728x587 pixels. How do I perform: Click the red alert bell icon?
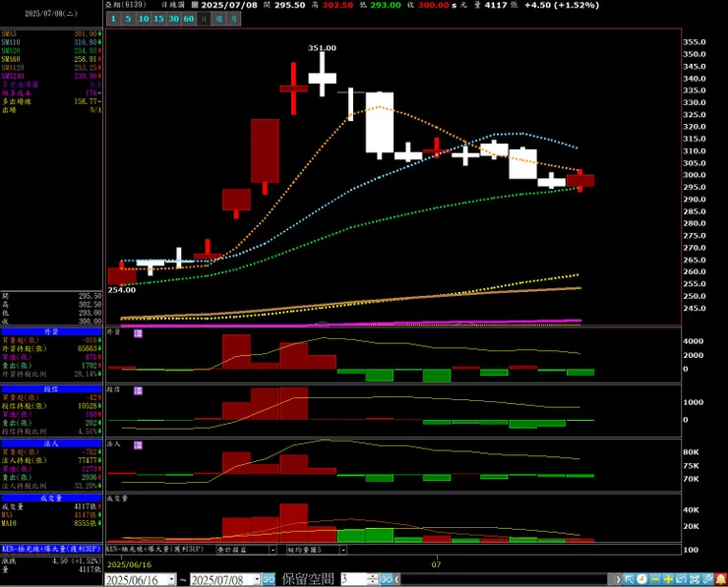[x=720, y=579]
